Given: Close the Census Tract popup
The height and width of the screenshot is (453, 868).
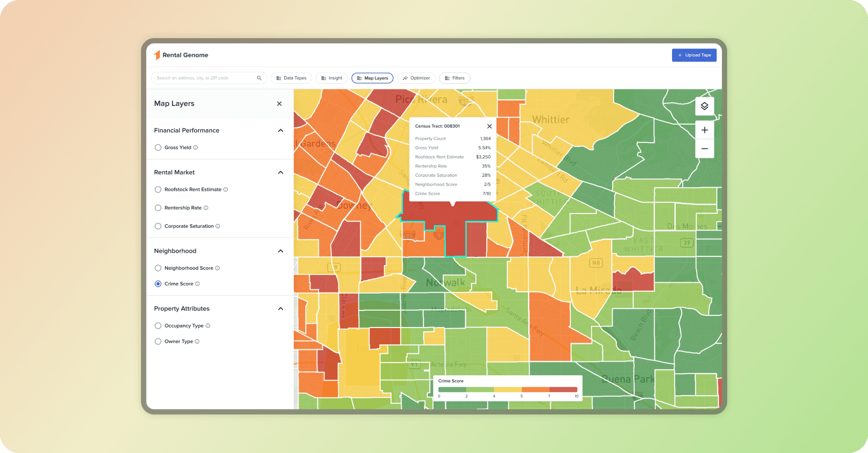Looking at the screenshot, I should point(489,126).
